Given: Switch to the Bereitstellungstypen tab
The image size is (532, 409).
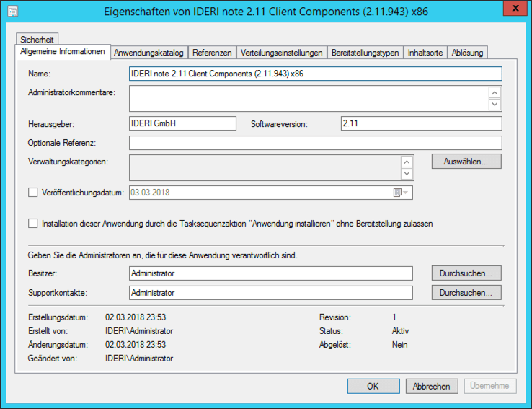Looking at the screenshot, I should click(x=365, y=53).
